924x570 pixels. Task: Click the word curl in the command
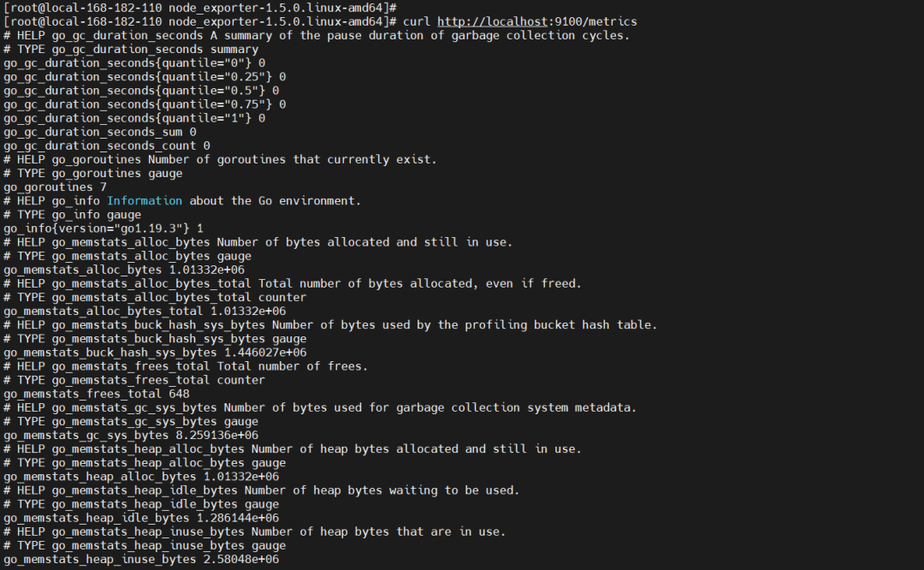coord(417,21)
